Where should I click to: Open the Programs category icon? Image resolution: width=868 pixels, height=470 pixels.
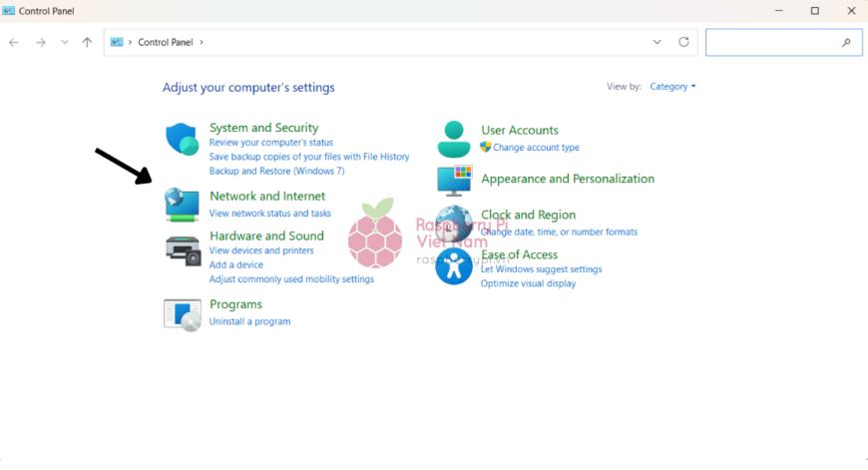click(182, 313)
